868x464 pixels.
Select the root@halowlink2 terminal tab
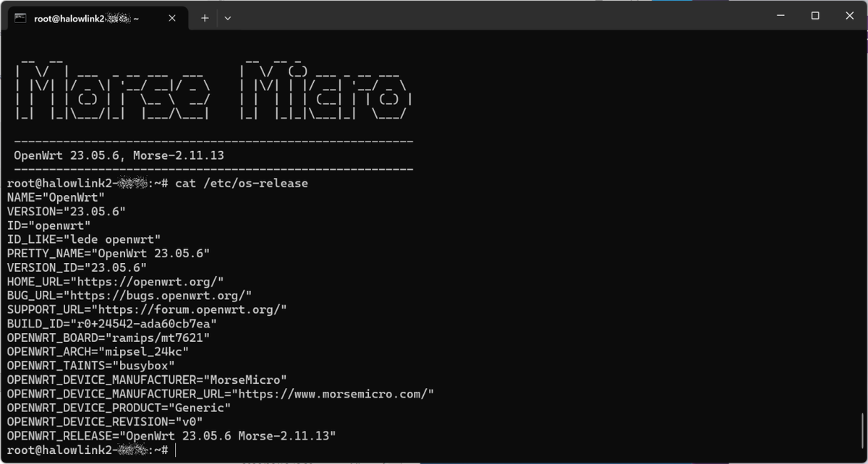(96, 18)
